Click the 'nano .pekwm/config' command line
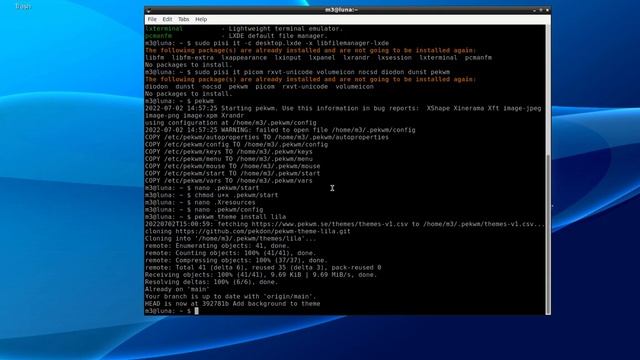The height and width of the screenshot is (360, 640). click(204, 210)
